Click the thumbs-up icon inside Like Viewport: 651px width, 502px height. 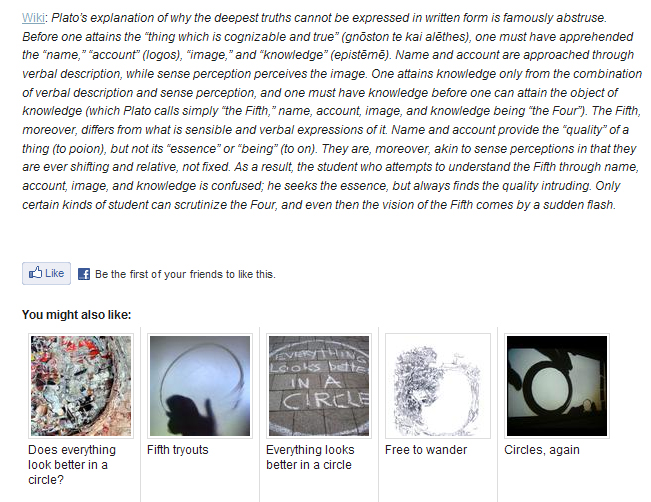coord(35,272)
